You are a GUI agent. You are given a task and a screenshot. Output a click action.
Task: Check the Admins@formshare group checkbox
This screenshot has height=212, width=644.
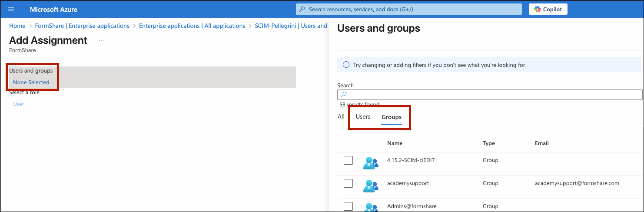(x=348, y=206)
